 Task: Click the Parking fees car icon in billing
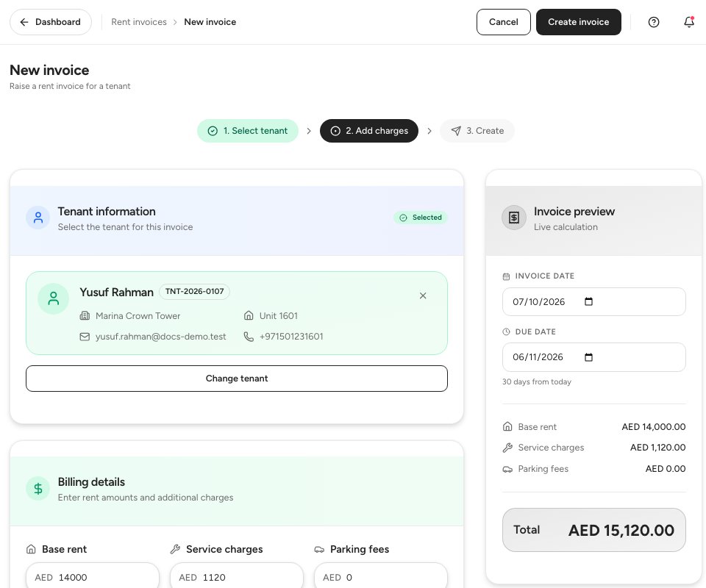(319, 549)
